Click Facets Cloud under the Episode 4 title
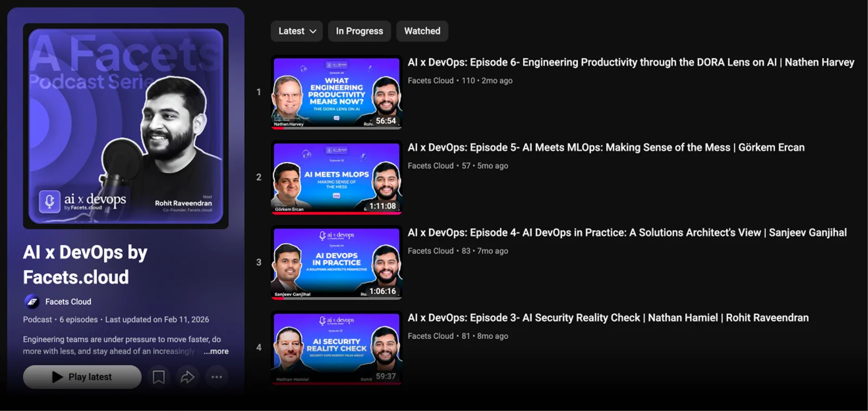868x411 pixels. (431, 251)
